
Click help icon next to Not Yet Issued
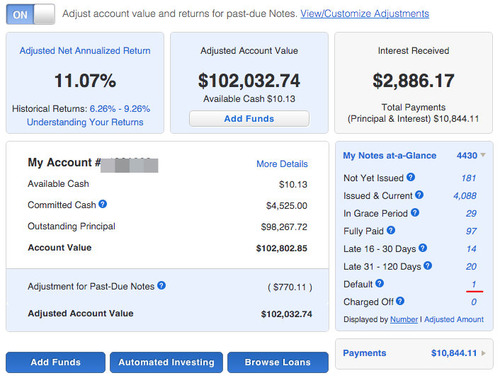(411, 177)
